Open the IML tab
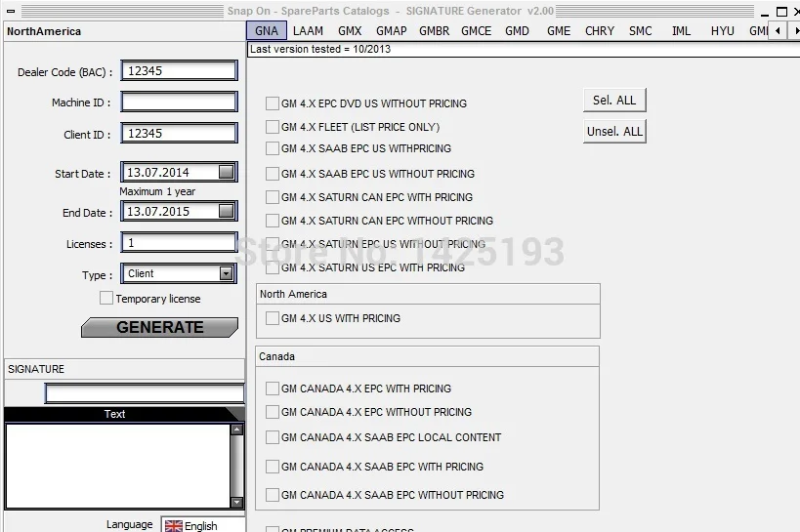Viewport: 800px width, 532px height. 681,30
